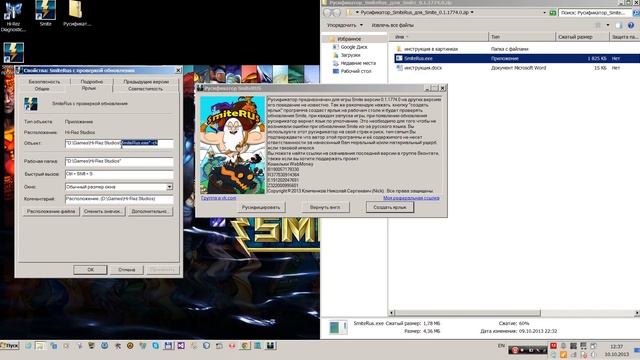Screen dimensions: 640x360
Task: Click the SmiteRus icon in the properties dialog
Action: [x=31, y=104]
